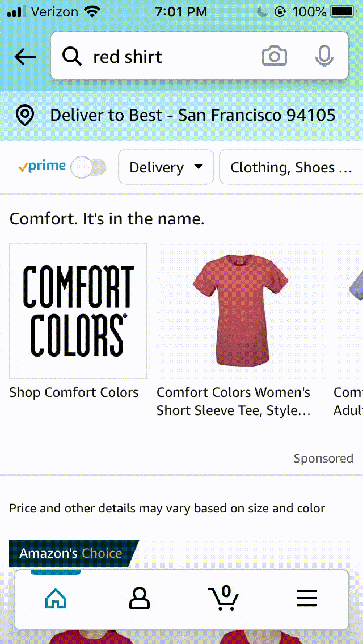Tap the delivery location pin icon
363x644 pixels.
pyautogui.click(x=25, y=116)
